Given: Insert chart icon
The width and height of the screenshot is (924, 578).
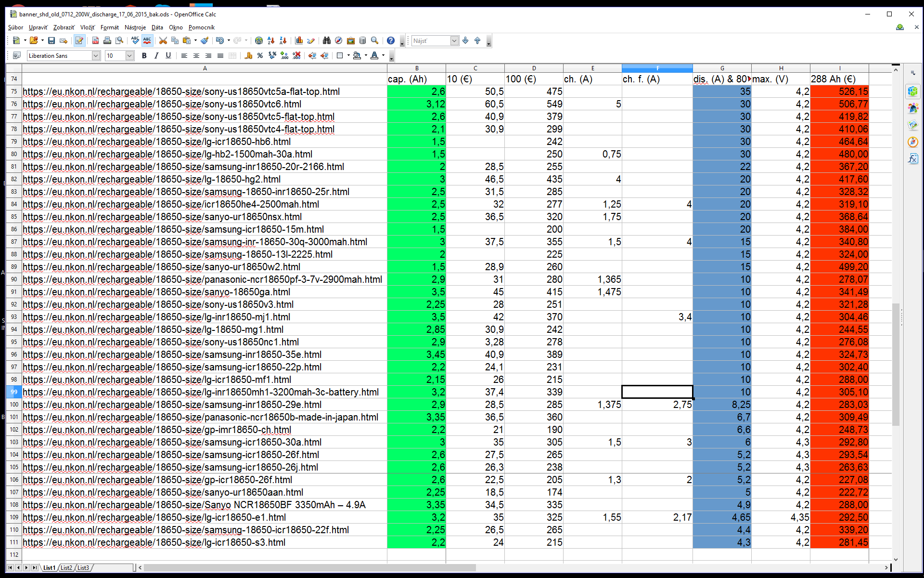Looking at the screenshot, I should [x=299, y=41].
